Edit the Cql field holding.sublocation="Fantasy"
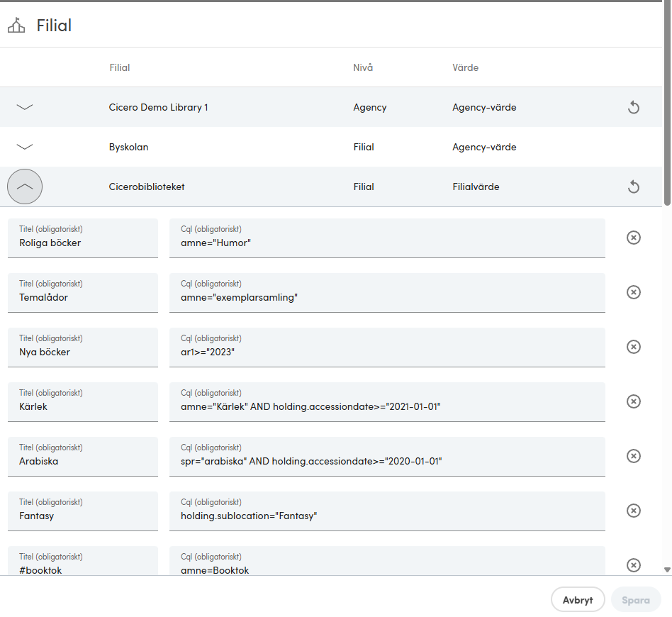Image resolution: width=672 pixels, height=617 pixels. coord(387,511)
